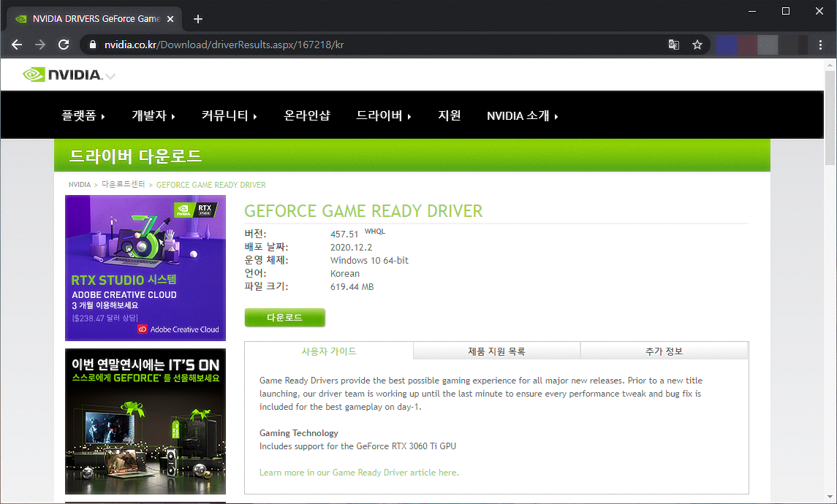Image resolution: width=837 pixels, height=504 pixels.
Task: Go to 지원 page
Action: tap(450, 115)
